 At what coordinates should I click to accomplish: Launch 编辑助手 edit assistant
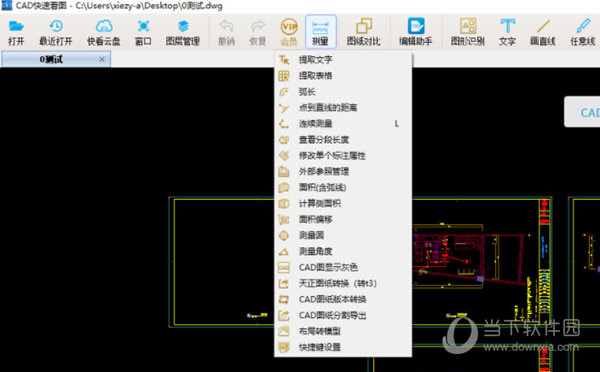416,33
